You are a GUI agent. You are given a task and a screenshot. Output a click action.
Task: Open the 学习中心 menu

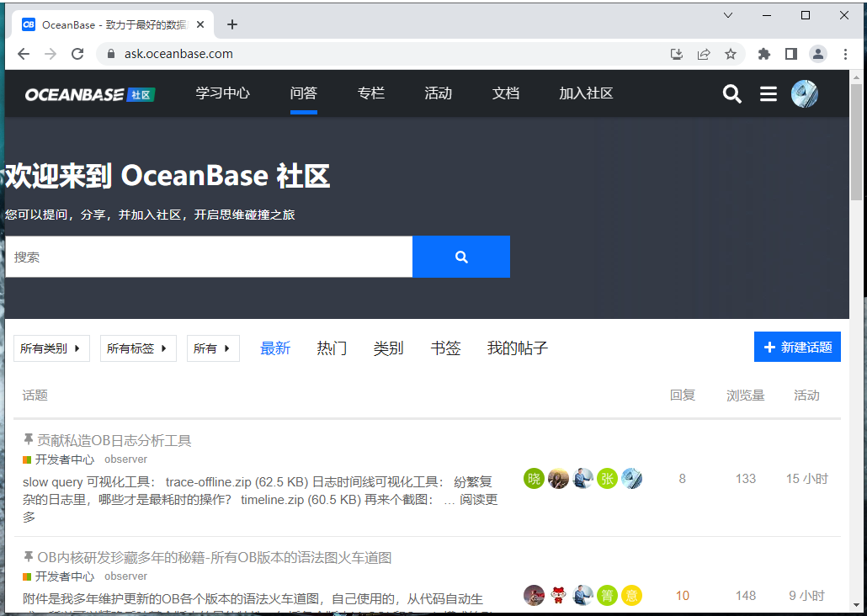click(x=223, y=93)
